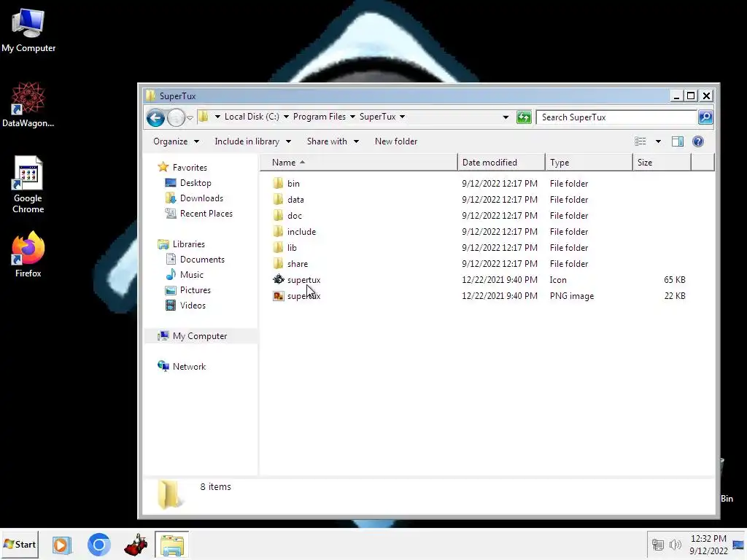Open the Share with menu
747x560 pixels.
[x=333, y=141]
